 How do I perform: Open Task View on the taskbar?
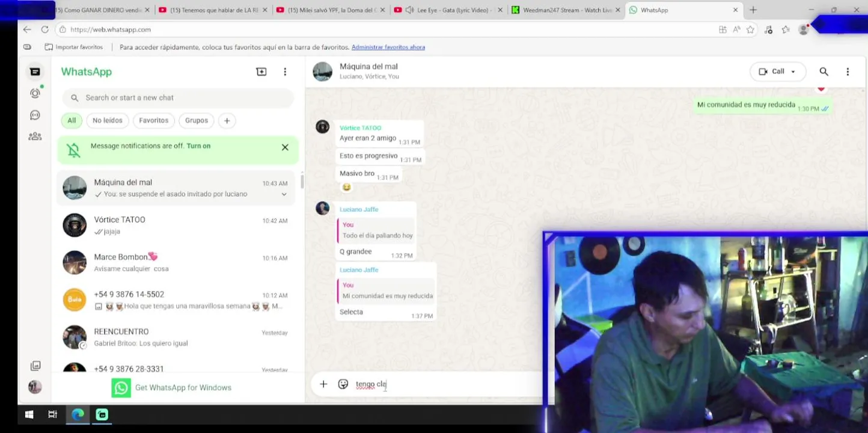click(x=52, y=414)
